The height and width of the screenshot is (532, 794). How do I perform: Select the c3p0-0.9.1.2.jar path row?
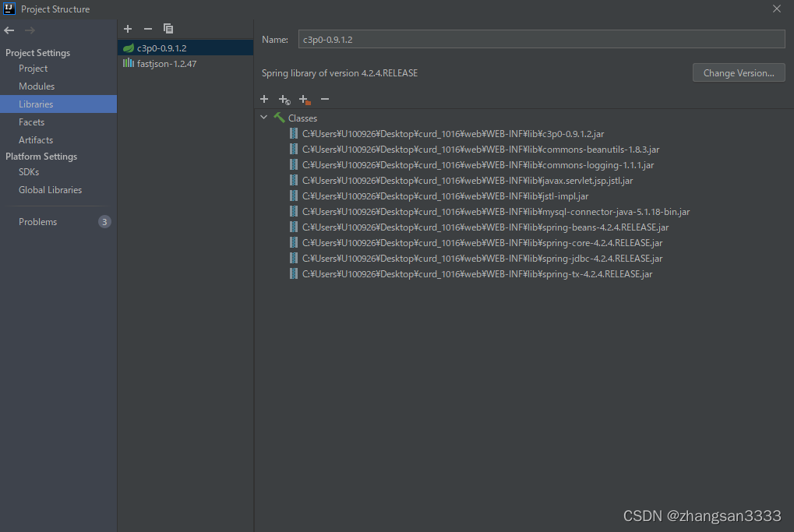pyautogui.click(x=453, y=134)
